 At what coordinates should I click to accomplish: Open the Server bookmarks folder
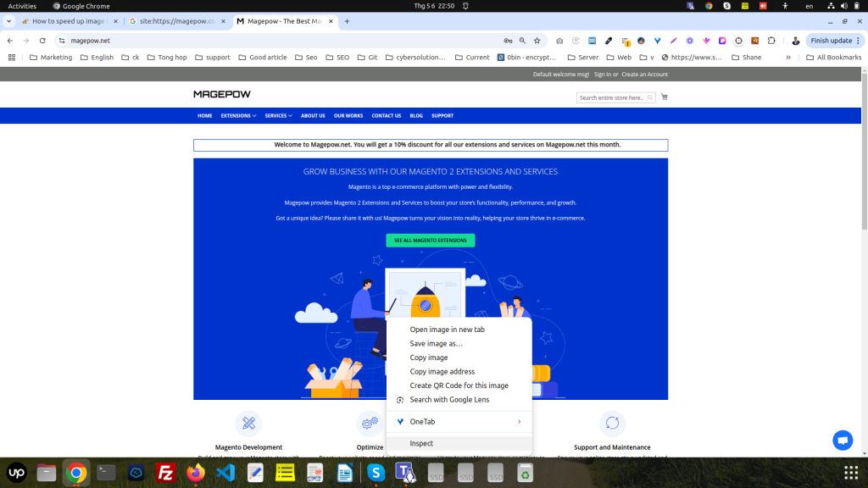pos(583,57)
